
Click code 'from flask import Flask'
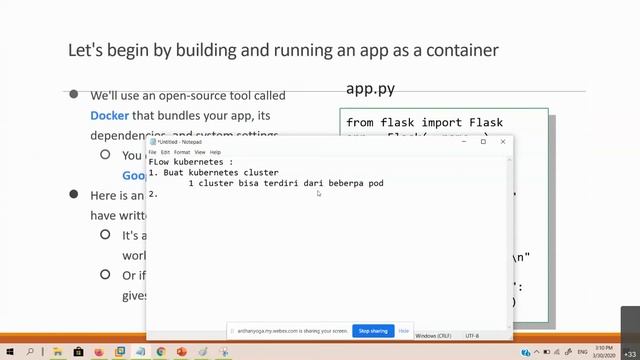coord(424,122)
